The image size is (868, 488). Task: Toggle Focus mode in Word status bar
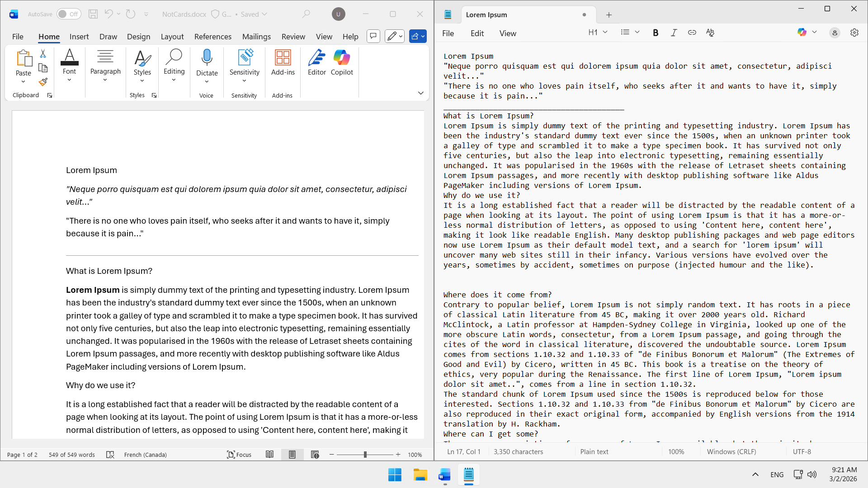tap(239, 455)
